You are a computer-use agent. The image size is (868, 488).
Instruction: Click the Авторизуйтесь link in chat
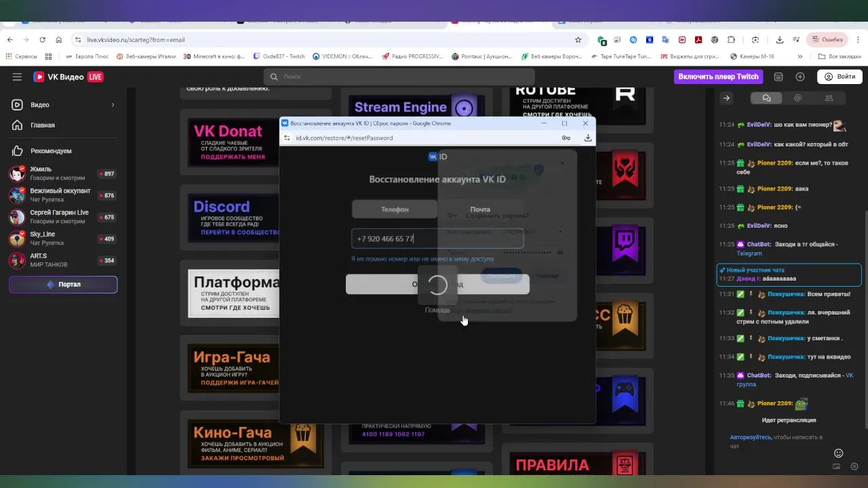coord(750,437)
